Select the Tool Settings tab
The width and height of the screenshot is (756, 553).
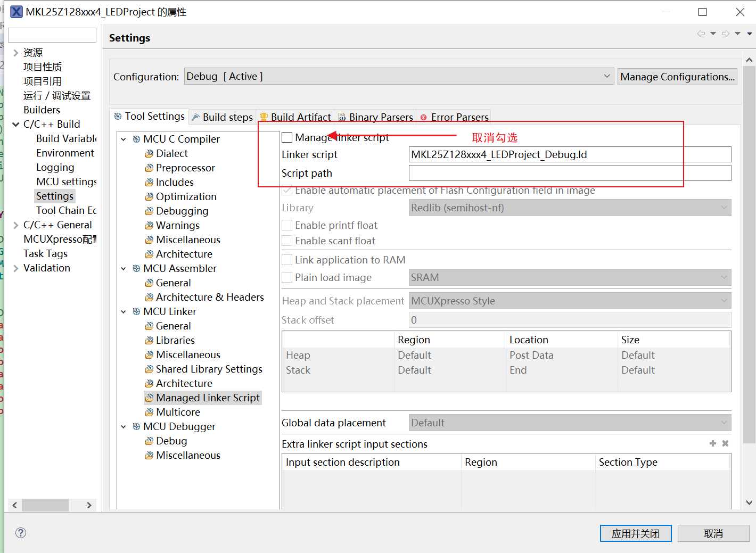pyautogui.click(x=150, y=116)
